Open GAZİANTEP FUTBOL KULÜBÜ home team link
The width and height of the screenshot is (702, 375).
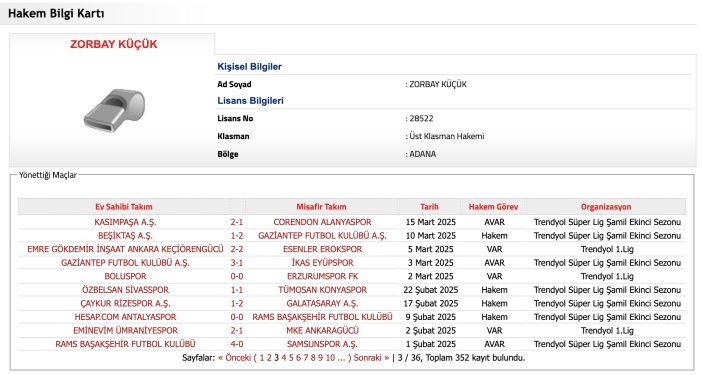(x=125, y=263)
